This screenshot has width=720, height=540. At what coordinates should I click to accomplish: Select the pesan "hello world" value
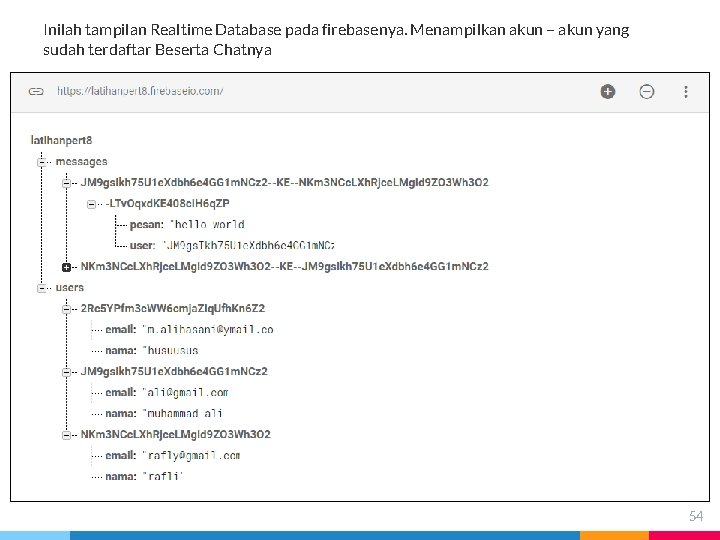(x=207, y=225)
